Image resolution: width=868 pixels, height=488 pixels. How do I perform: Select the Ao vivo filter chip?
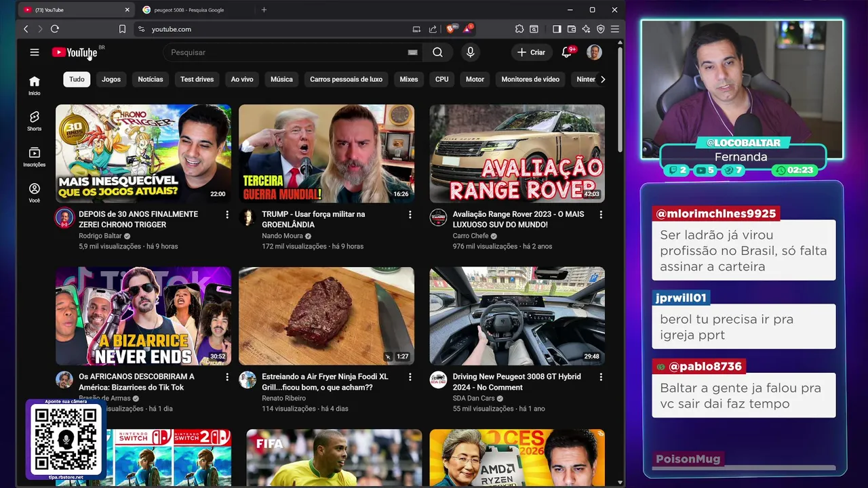tap(242, 79)
